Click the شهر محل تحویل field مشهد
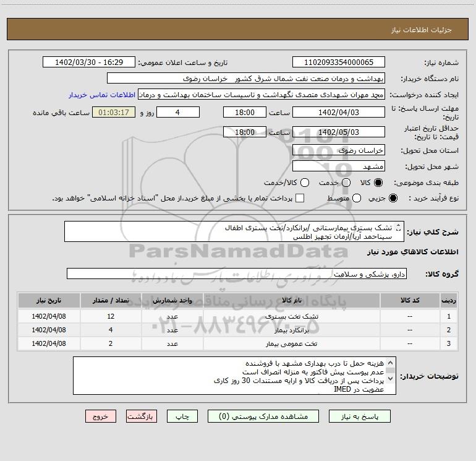 click(339, 166)
